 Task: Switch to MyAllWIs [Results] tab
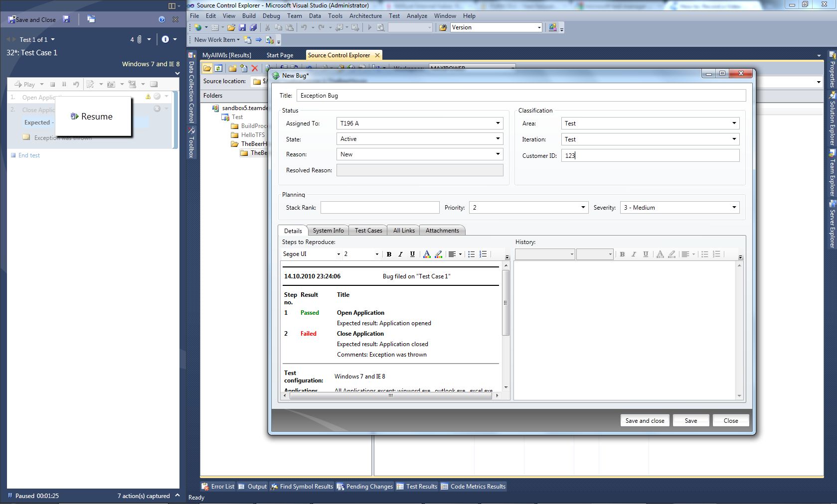226,55
